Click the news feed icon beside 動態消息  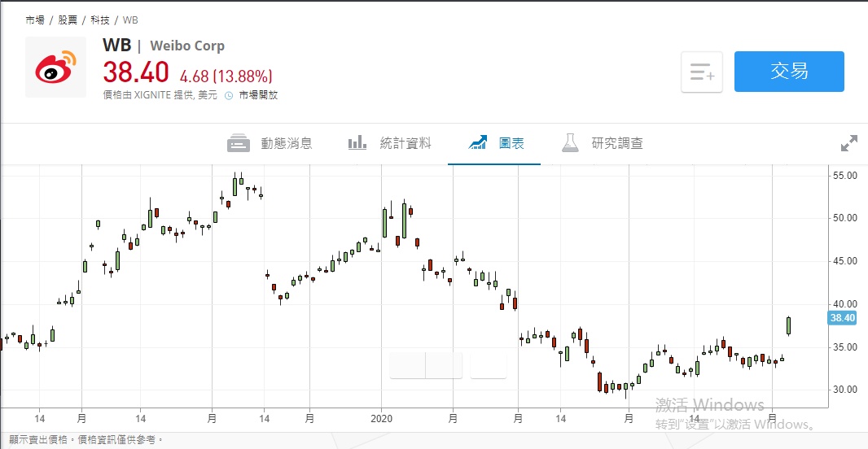239,143
